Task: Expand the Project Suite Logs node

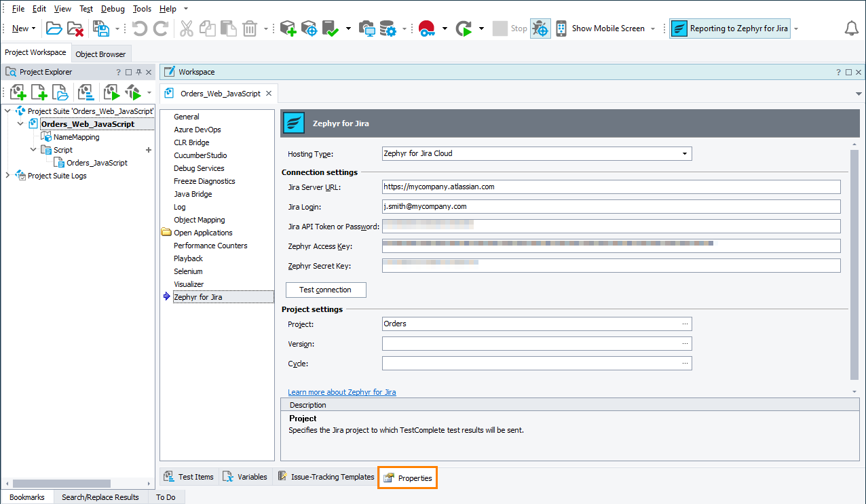Action: pyautogui.click(x=7, y=176)
